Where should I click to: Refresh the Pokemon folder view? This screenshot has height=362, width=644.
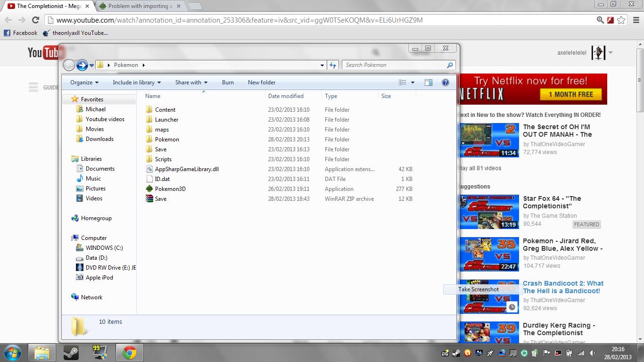click(333, 65)
